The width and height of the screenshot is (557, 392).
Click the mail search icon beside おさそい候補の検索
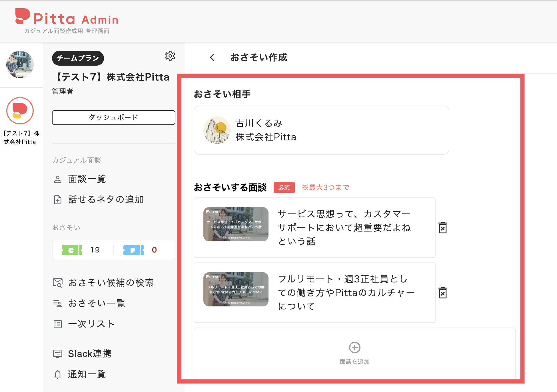58,283
